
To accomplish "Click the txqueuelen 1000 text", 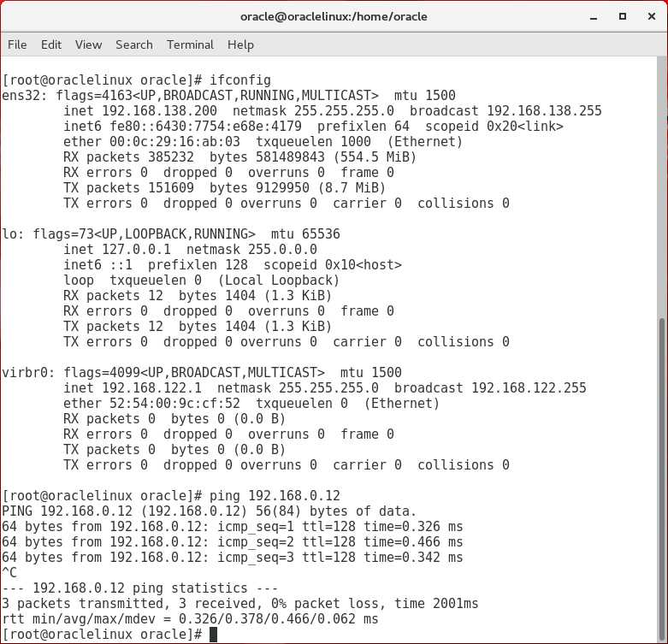I will [x=313, y=141].
